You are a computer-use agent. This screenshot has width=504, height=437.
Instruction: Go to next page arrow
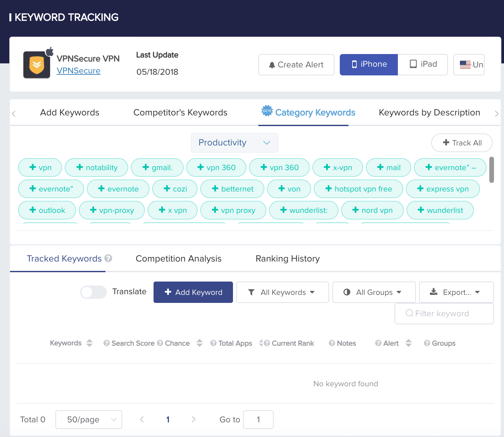point(194,419)
